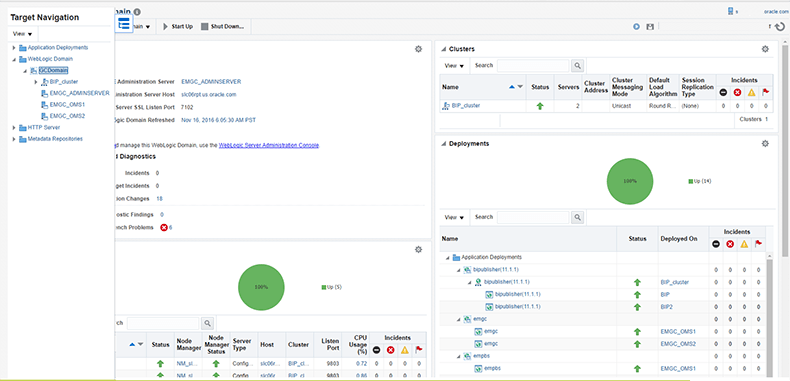Click the Clusters fatal incidents black icon header

[722, 92]
